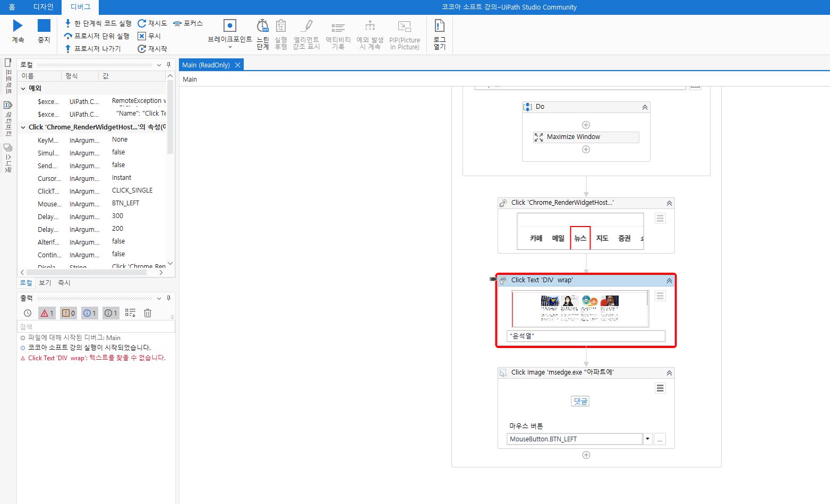Stop debugging with the 중지 button
This screenshot has width=830, height=504.
(44, 31)
